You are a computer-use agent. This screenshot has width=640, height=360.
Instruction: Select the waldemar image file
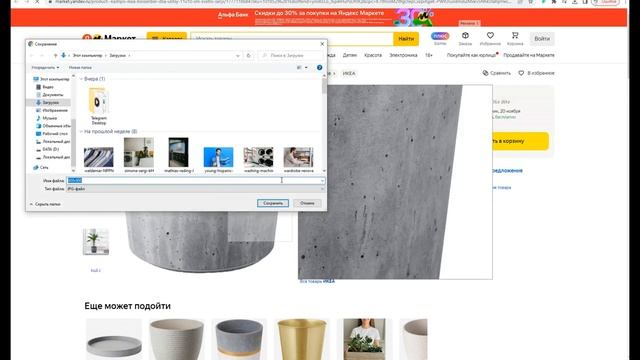(99, 160)
